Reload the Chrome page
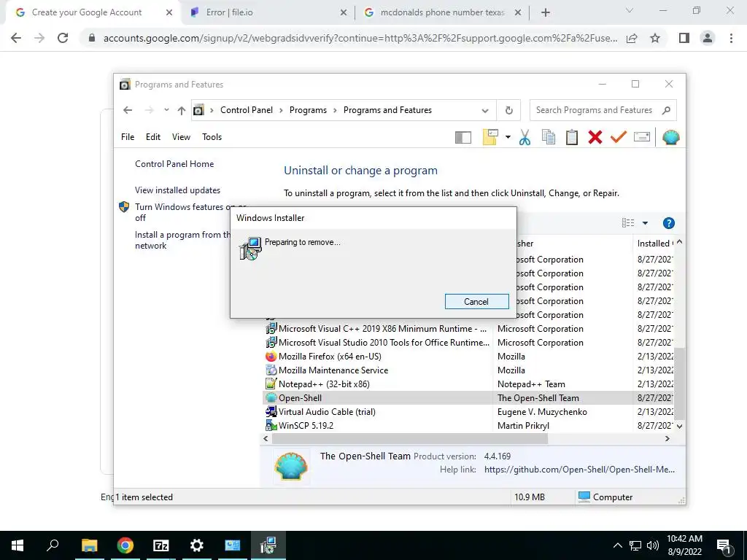 click(63, 38)
